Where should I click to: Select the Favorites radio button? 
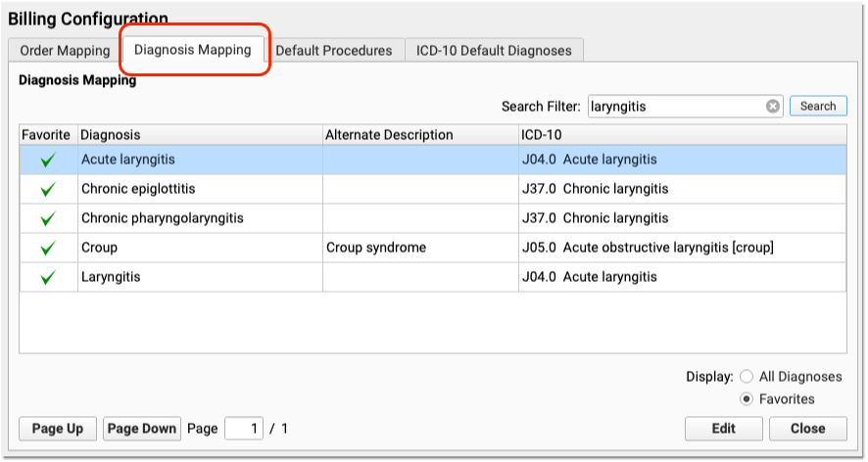747,399
